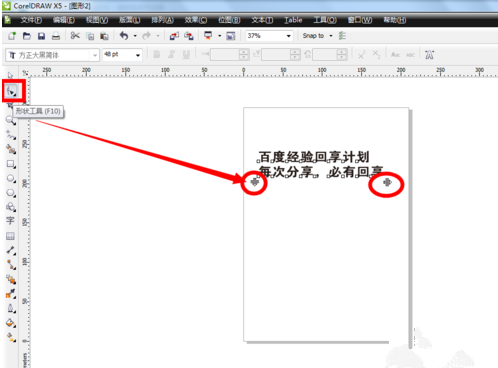Screen dimensions: 498x368
Task: Toggle subscript X₂ formatting
Action: pyautogui.click(x=376, y=54)
